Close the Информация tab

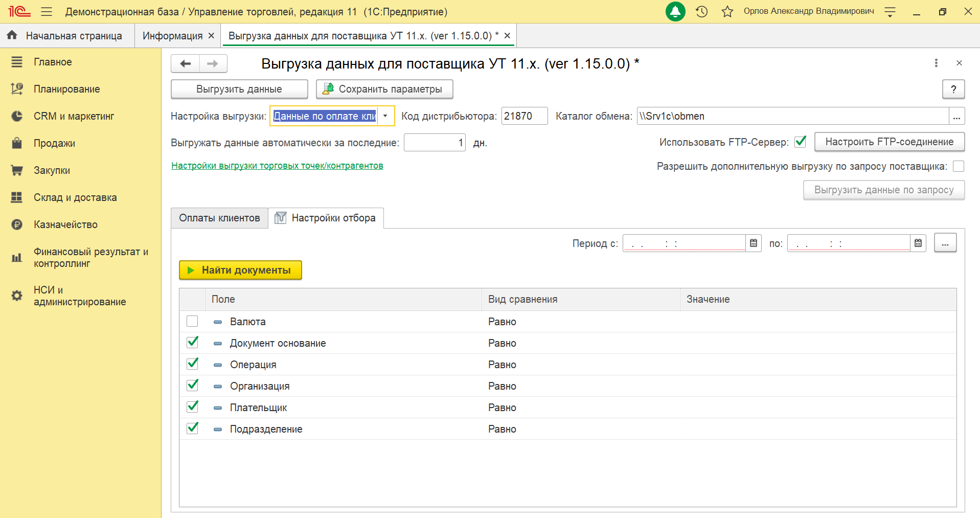pyautogui.click(x=211, y=36)
